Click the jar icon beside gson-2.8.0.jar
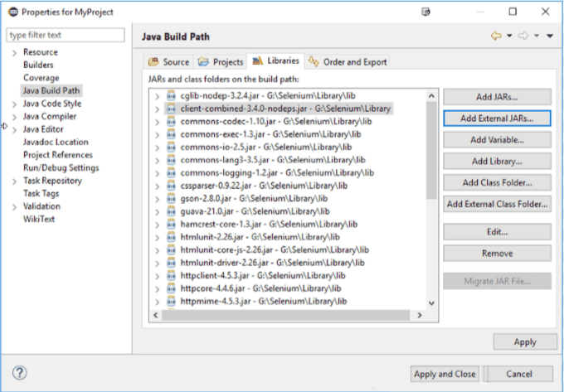564x392 pixels. coord(172,198)
